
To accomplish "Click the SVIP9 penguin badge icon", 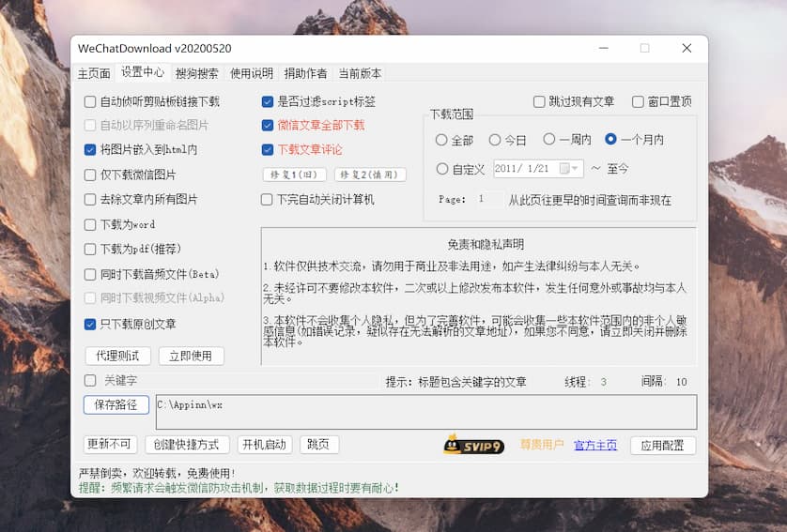I will pos(473,445).
